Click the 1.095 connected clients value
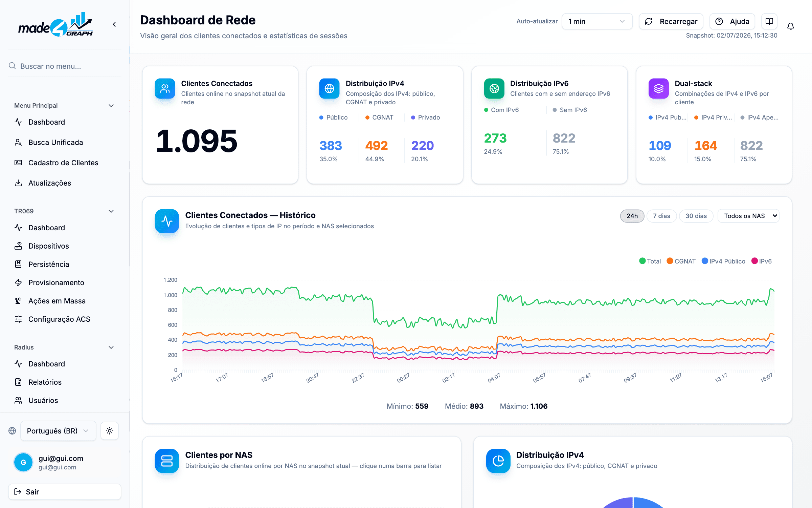 (197, 141)
